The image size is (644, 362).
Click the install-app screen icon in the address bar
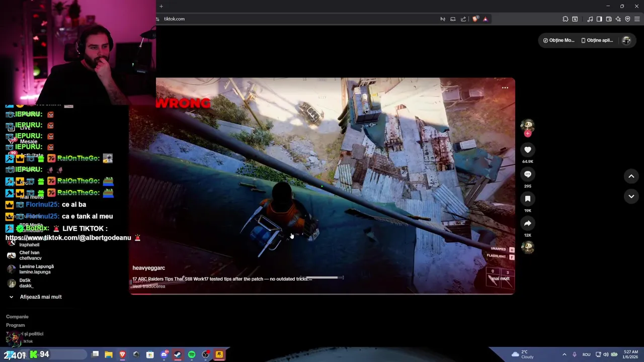click(x=453, y=19)
